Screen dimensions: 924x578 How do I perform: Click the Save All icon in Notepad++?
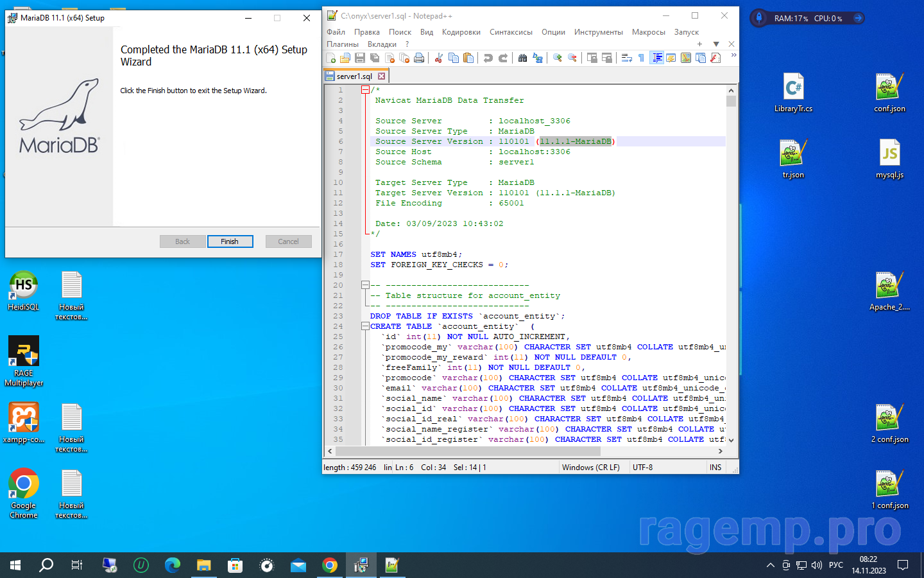click(x=375, y=58)
